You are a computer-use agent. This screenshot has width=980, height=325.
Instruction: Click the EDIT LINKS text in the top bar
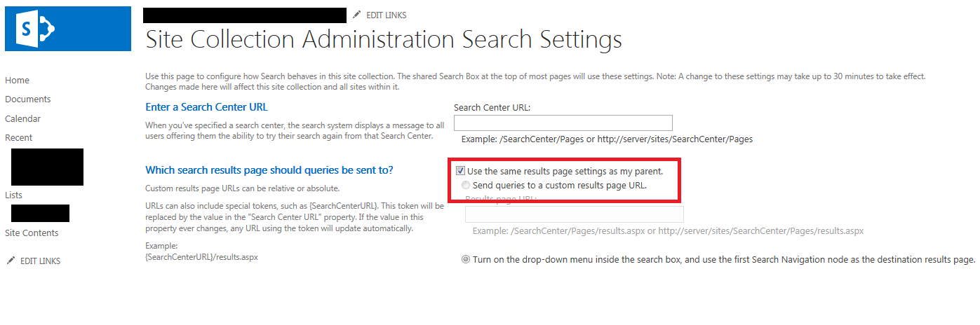(x=387, y=15)
